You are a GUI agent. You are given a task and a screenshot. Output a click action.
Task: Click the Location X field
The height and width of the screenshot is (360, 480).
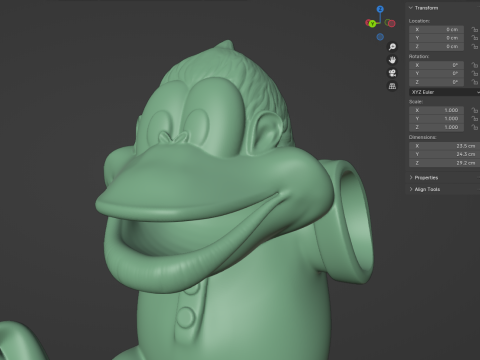click(x=436, y=30)
